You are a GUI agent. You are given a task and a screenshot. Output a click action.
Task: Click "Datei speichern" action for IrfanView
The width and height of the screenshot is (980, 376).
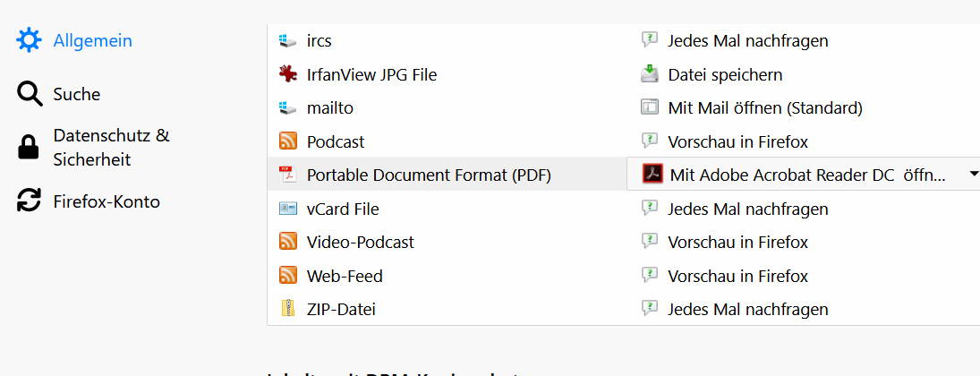tap(725, 74)
